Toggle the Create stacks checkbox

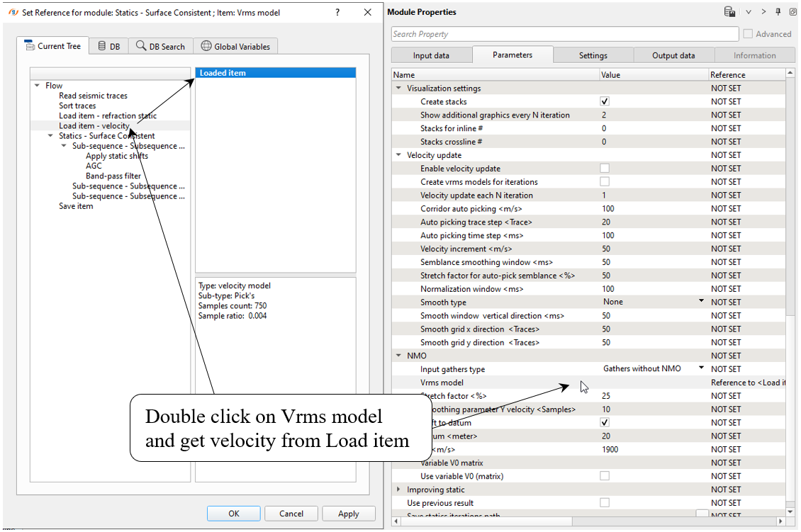[605, 102]
